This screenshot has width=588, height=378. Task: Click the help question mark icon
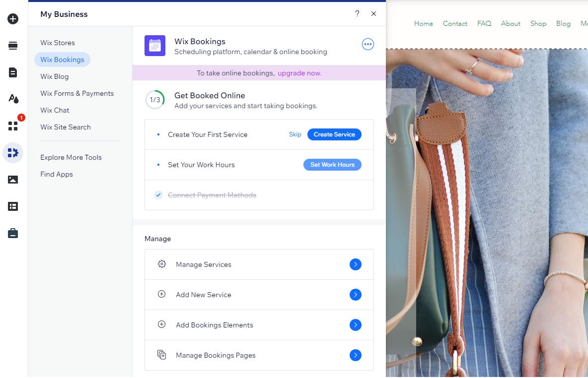[357, 14]
